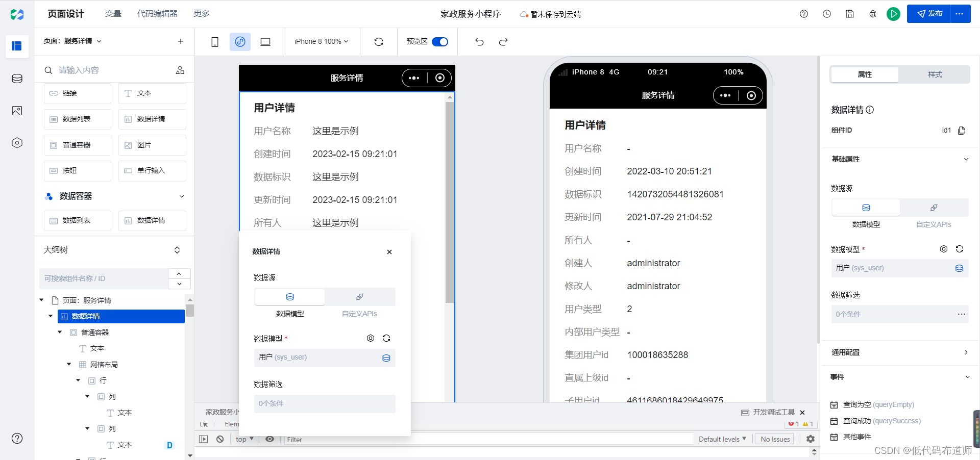Open the debug bug icon
The height and width of the screenshot is (460, 980).
click(x=873, y=14)
